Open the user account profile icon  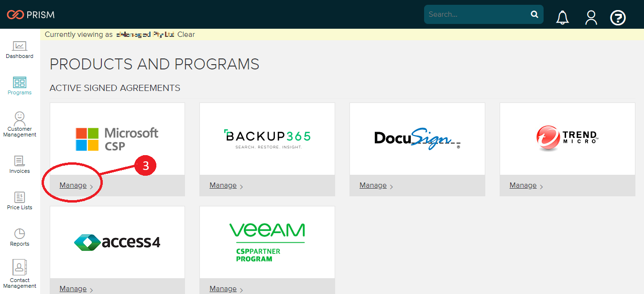[591, 18]
